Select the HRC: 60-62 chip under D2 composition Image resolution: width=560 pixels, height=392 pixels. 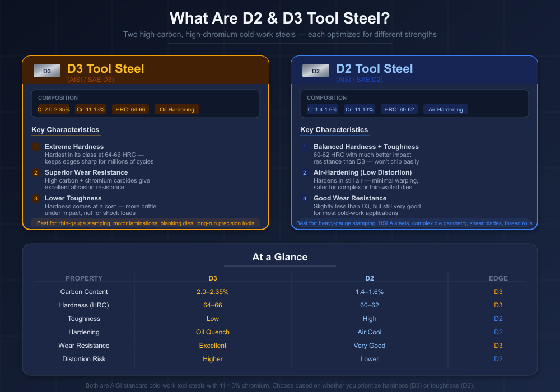click(399, 109)
